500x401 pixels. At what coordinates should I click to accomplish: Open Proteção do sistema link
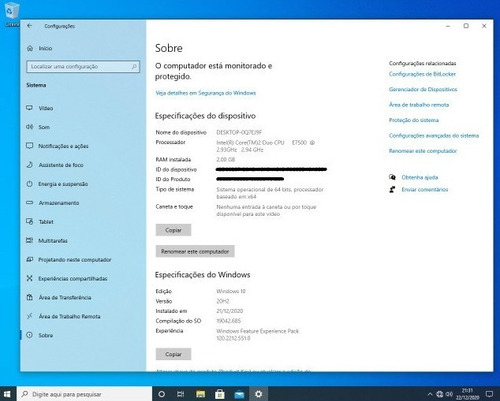pos(414,120)
